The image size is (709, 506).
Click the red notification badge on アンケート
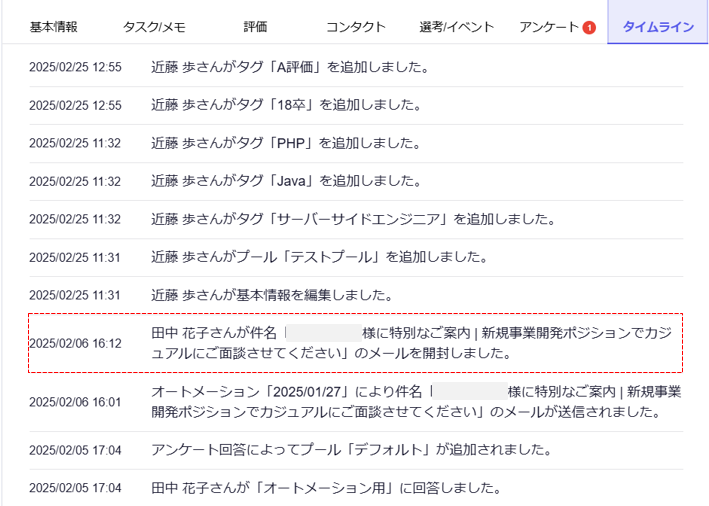coord(589,27)
